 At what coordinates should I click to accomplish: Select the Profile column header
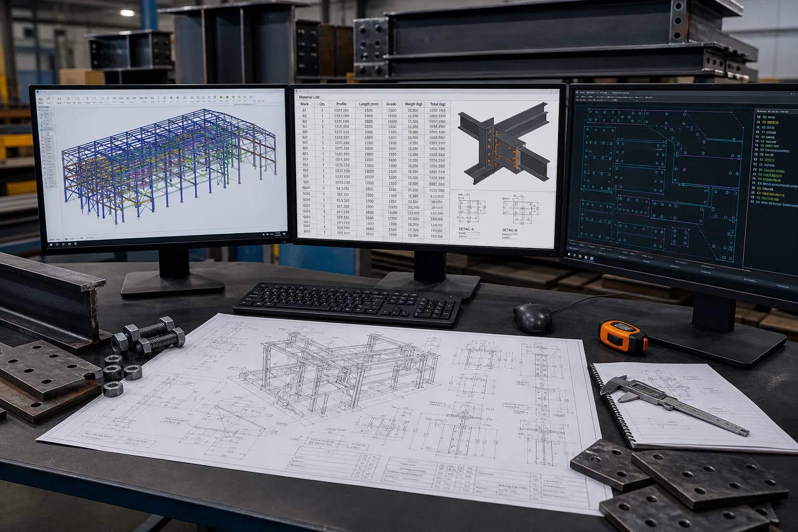pos(341,104)
